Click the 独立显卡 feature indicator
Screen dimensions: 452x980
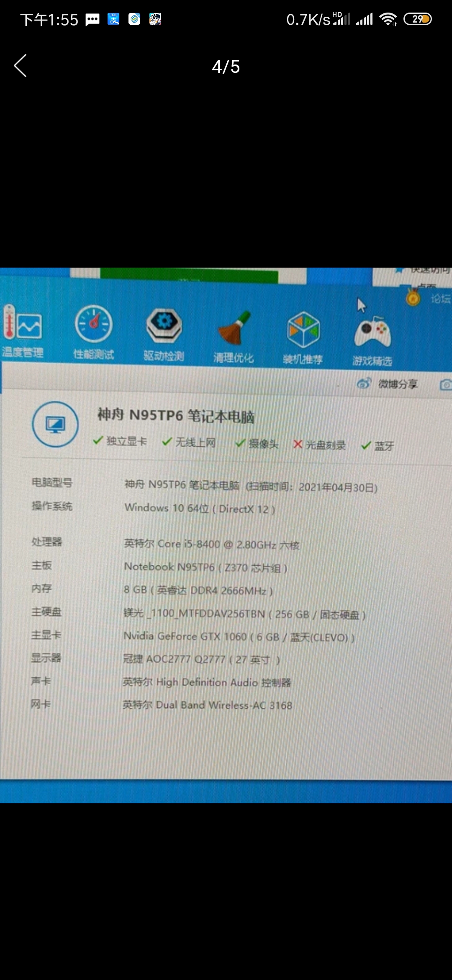coord(120,441)
